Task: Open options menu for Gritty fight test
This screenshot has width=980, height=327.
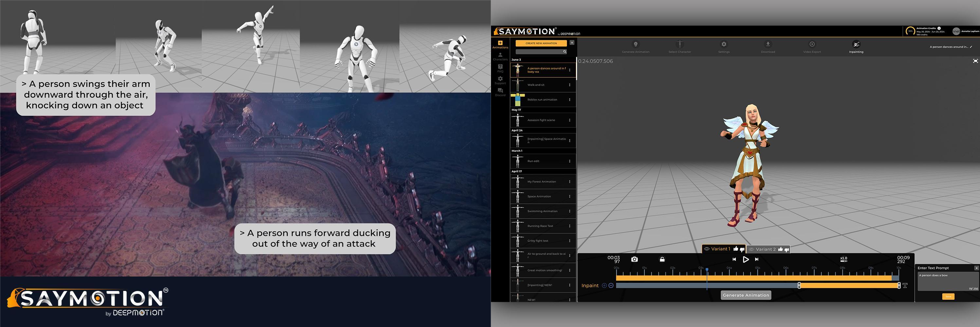Action: click(570, 241)
